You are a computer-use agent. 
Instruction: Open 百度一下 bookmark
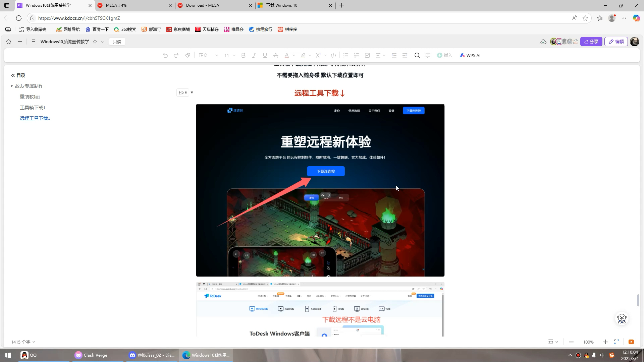tap(97, 29)
